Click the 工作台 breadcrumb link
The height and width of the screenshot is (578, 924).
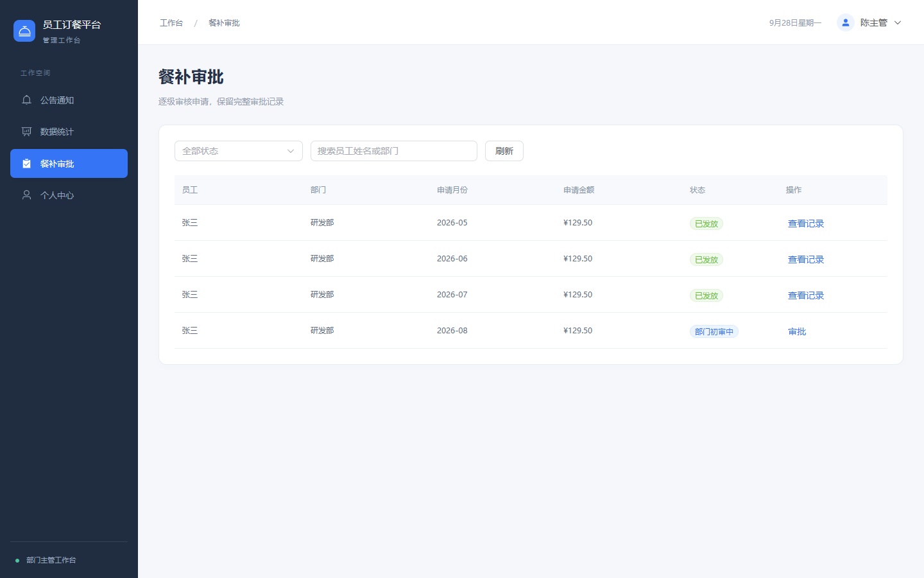[x=171, y=22]
